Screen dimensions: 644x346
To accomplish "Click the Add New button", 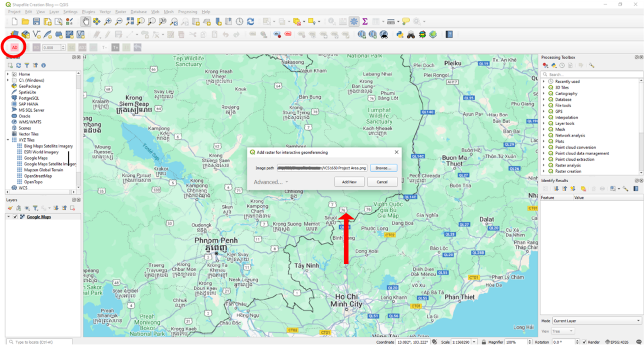I will 349,182.
